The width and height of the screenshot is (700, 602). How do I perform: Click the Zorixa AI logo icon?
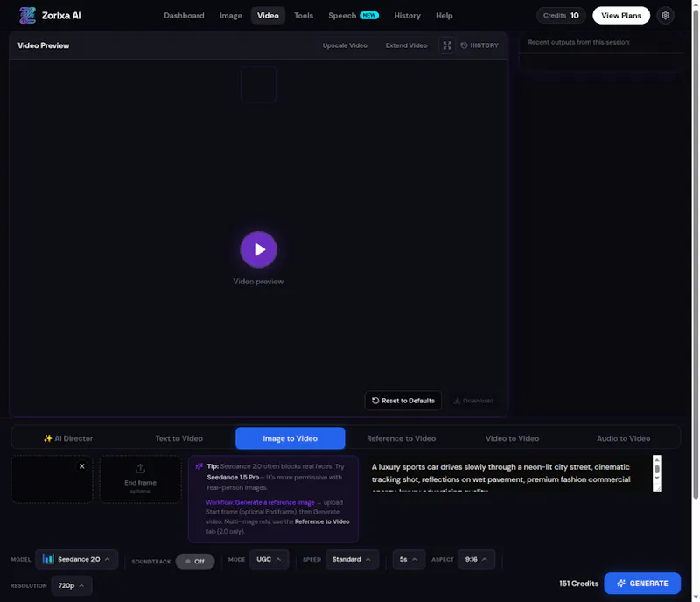coord(27,15)
